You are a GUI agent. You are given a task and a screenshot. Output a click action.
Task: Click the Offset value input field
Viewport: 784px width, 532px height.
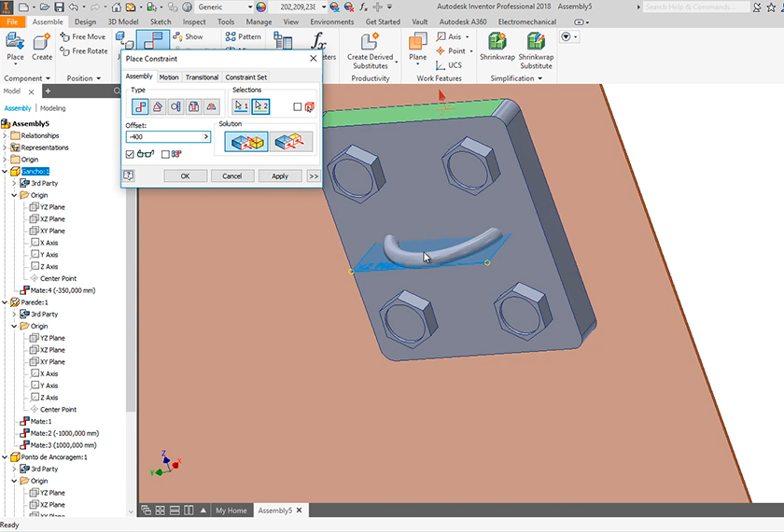[x=163, y=136]
